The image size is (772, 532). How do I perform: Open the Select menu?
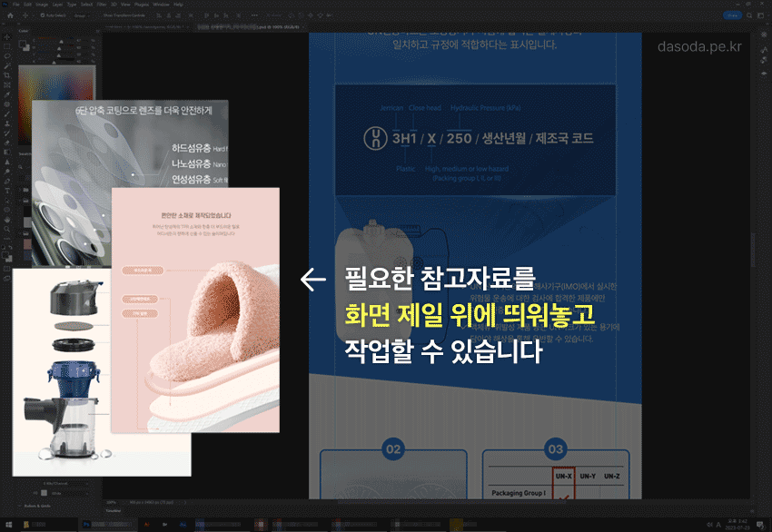point(86,4)
